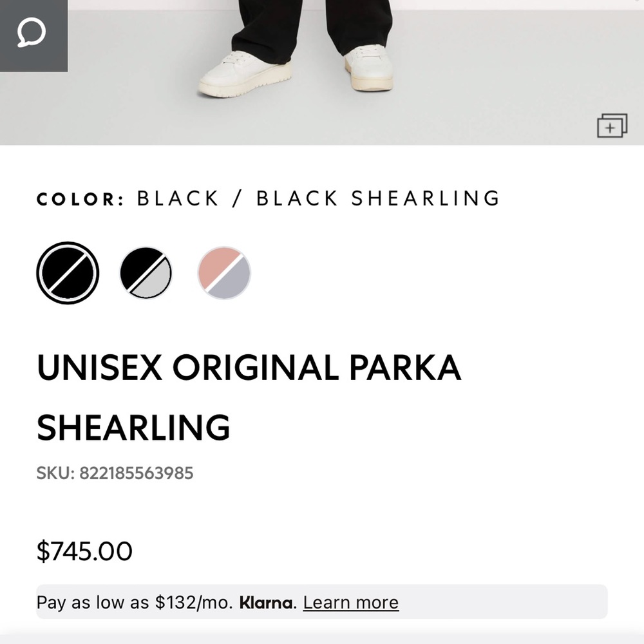Expand the product image gallery icon
The width and height of the screenshot is (644, 644).
tap(611, 126)
